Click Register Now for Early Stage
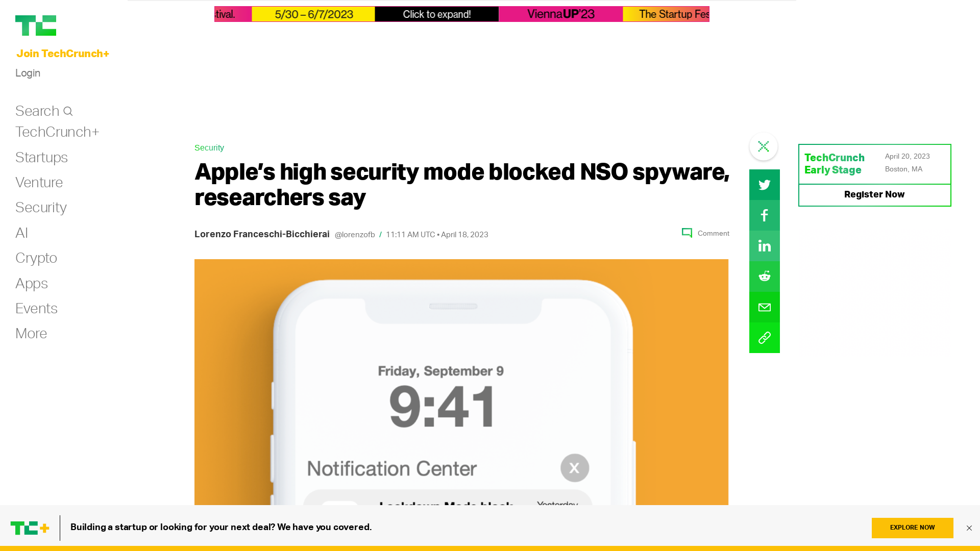Viewport: 980px width, 551px height. (874, 195)
